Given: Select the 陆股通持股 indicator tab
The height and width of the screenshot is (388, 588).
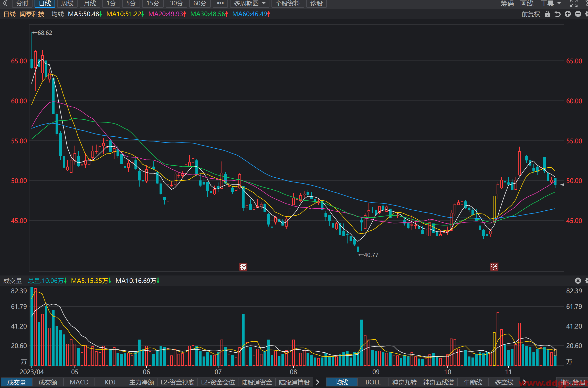Looking at the screenshot, I should pos(294,382).
